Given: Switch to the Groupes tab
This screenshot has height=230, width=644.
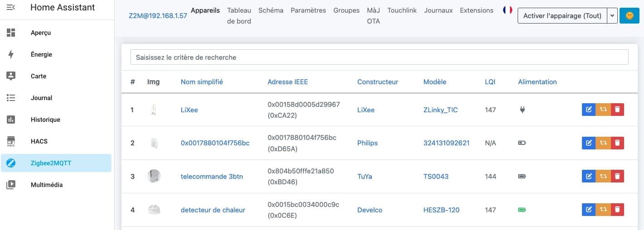Looking at the screenshot, I should coord(346,10).
